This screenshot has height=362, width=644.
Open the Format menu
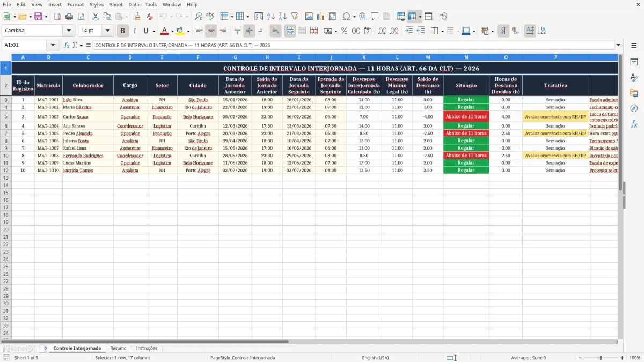(75, 4)
